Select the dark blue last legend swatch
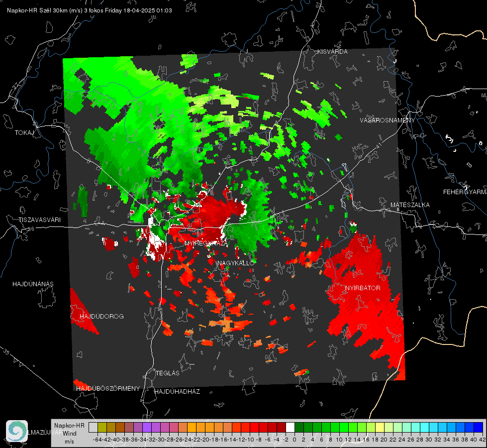The height and width of the screenshot is (448, 487). 479,427
